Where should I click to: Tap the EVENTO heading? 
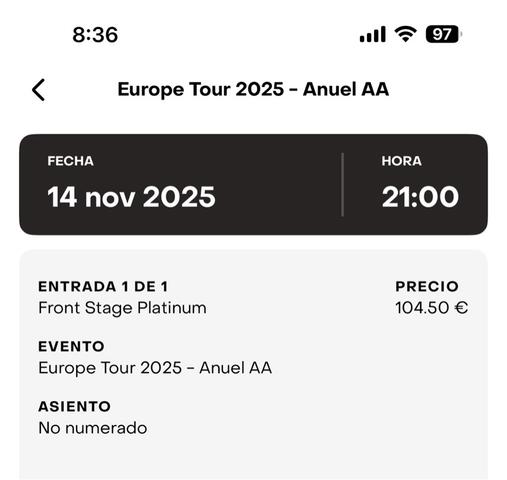(71, 347)
